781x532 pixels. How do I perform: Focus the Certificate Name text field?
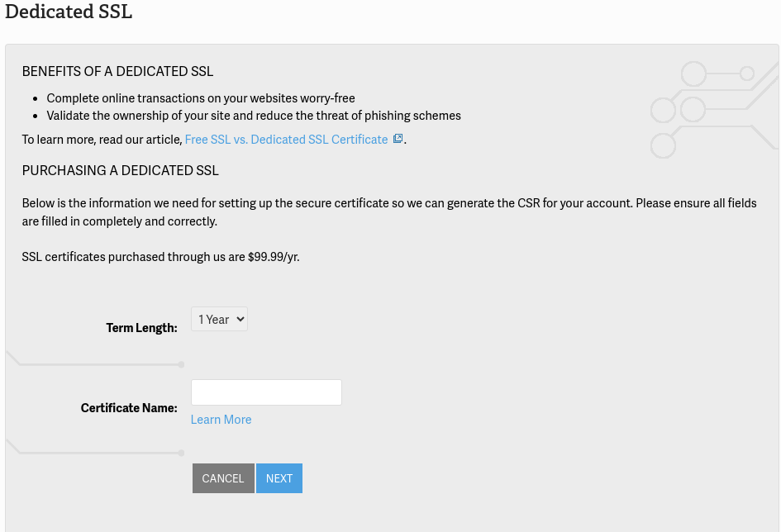pos(266,392)
